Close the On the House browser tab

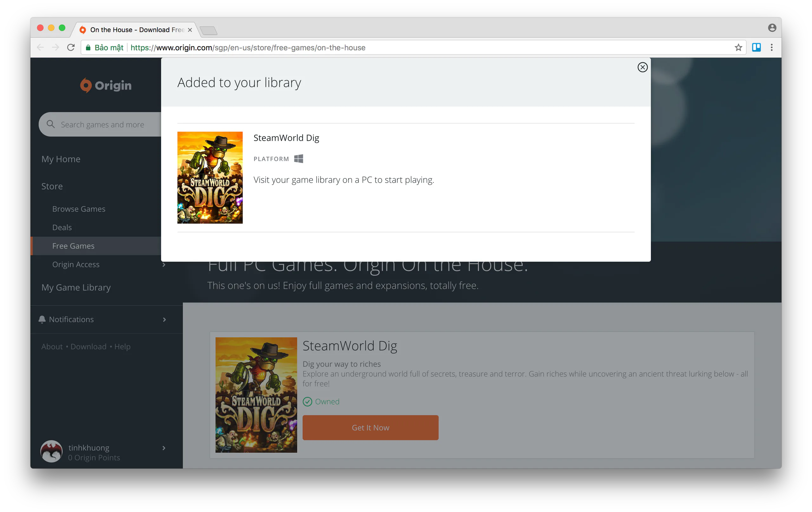coord(190,30)
